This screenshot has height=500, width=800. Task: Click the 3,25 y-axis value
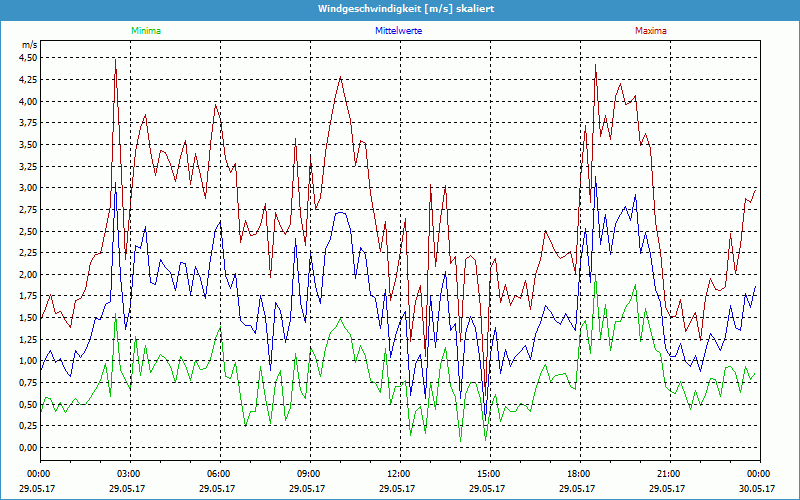pyautogui.click(x=29, y=166)
